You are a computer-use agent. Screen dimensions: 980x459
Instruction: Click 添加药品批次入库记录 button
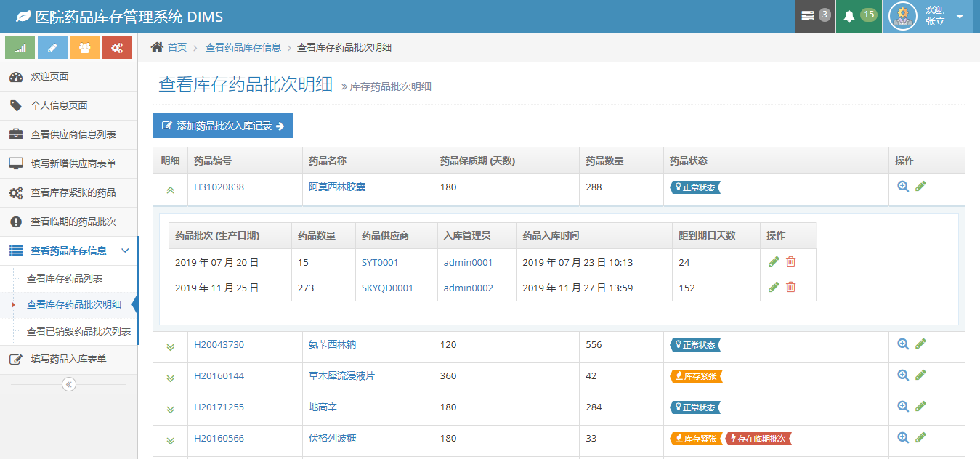coord(223,126)
